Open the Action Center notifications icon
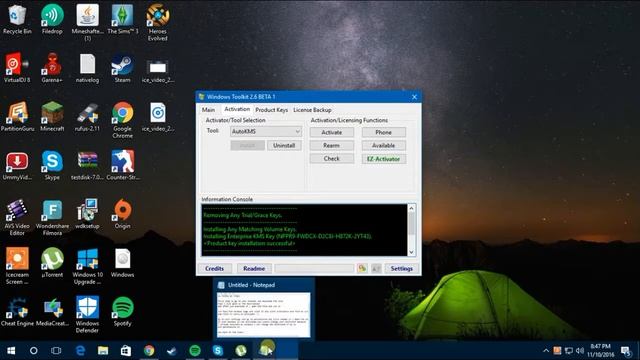This screenshot has width=640, height=360. pyautogui.click(x=625, y=351)
